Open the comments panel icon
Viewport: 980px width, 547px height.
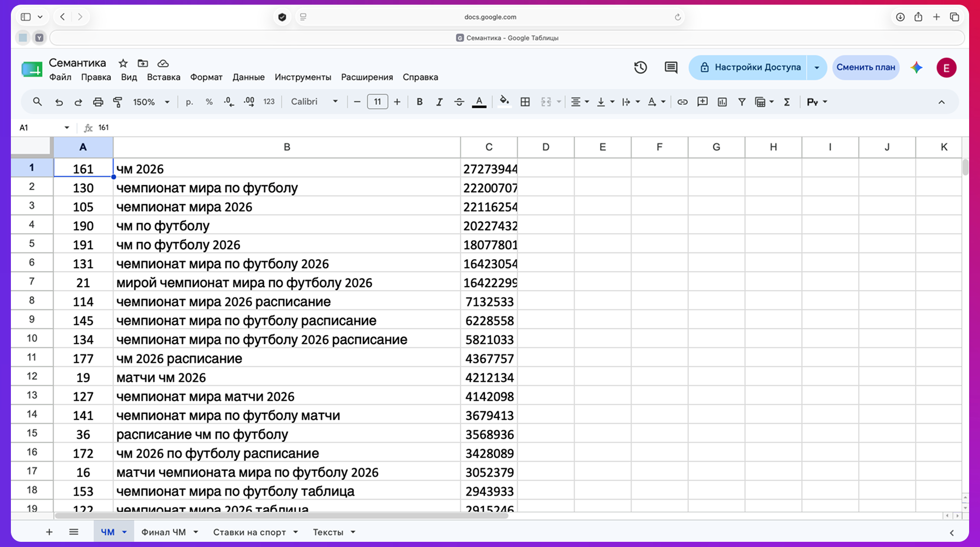click(671, 67)
